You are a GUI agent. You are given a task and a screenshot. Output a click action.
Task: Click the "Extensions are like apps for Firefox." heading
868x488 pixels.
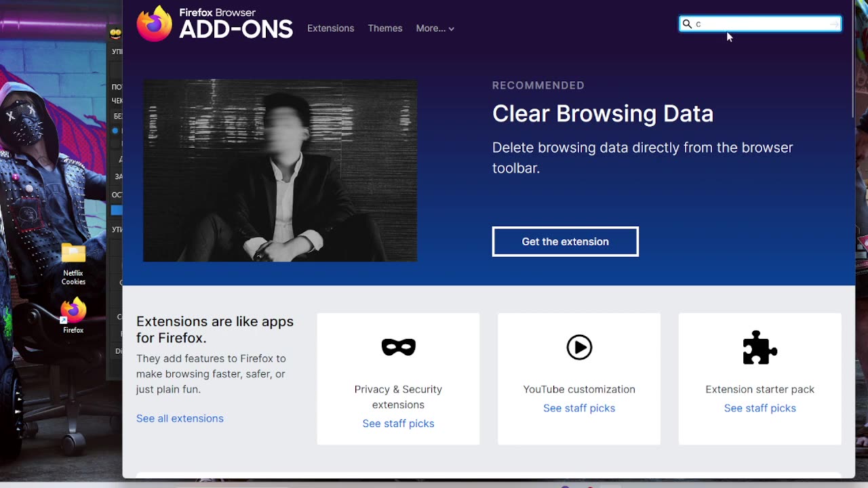215,329
